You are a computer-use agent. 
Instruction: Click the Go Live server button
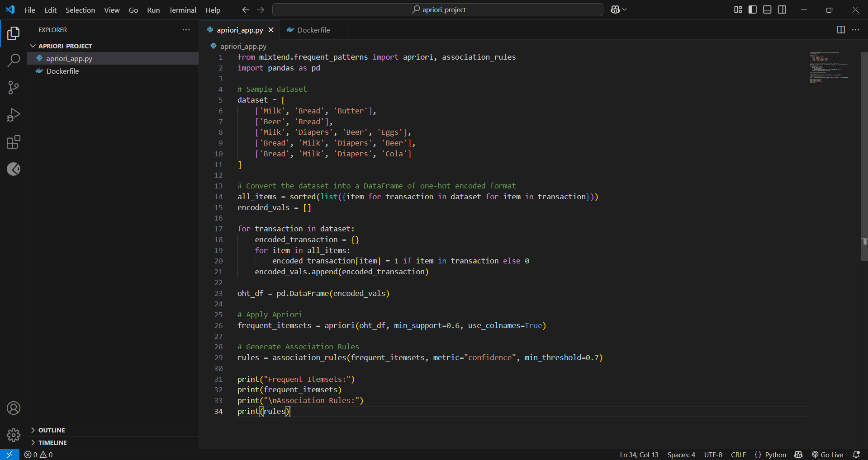(x=827, y=455)
